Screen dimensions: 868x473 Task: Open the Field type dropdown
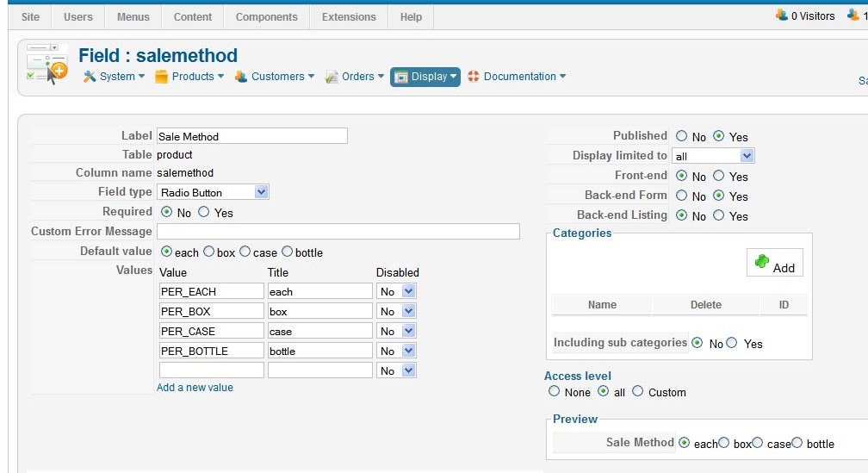point(214,192)
